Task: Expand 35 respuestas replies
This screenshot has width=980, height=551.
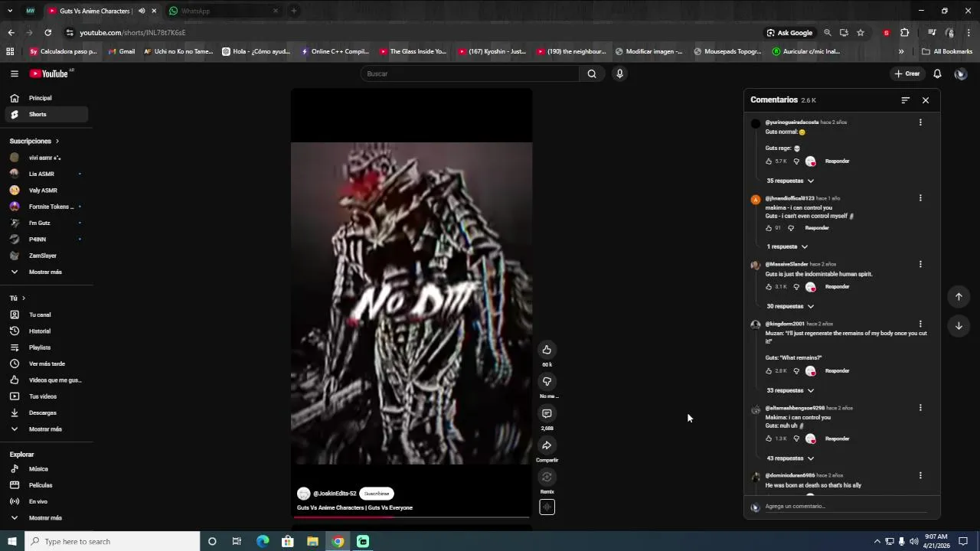Action: pyautogui.click(x=790, y=181)
